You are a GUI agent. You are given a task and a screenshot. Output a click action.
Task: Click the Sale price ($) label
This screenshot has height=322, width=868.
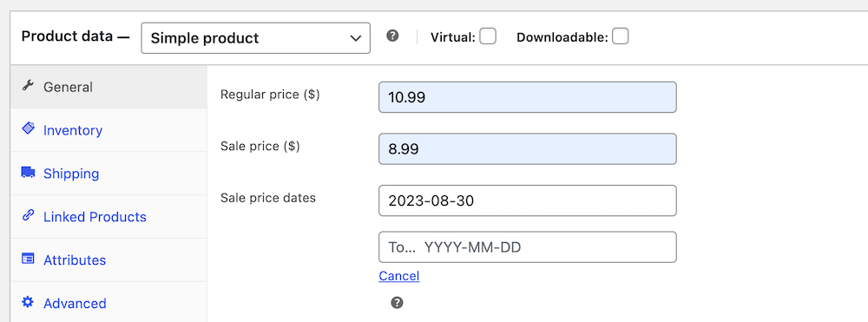point(260,146)
